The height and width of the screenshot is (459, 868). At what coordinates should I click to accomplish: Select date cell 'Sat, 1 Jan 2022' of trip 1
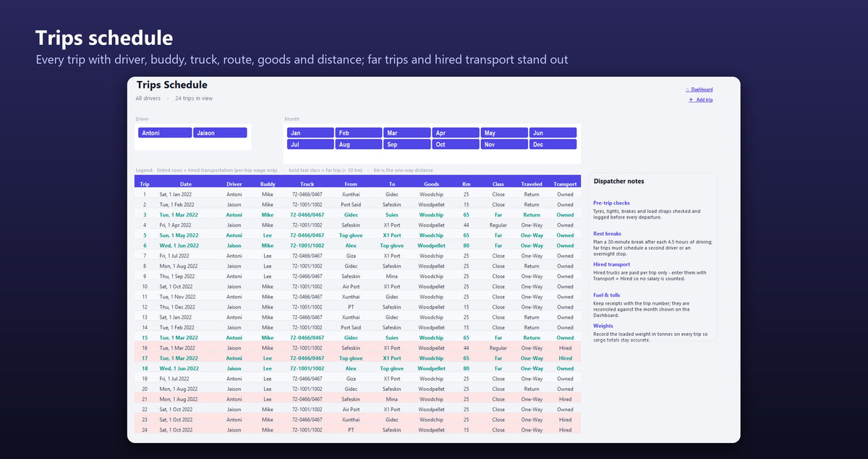[x=176, y=194]
